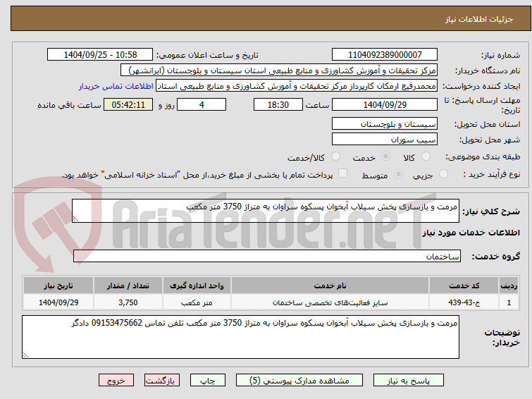Click the resize grip of توضیحات خریدار box
532x399 pixels.
pos(25,355)
